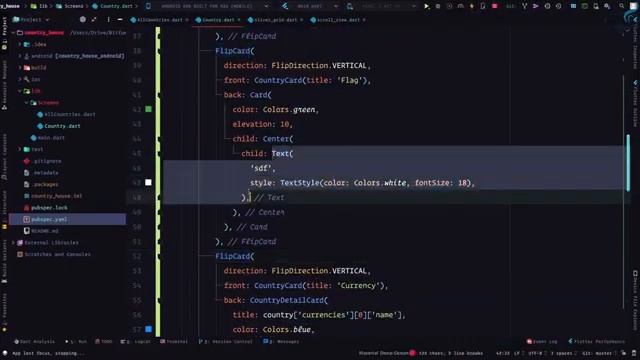Open the Terminal tool window
Viewport: 640px width, 360px height.
tap(174, 342)
